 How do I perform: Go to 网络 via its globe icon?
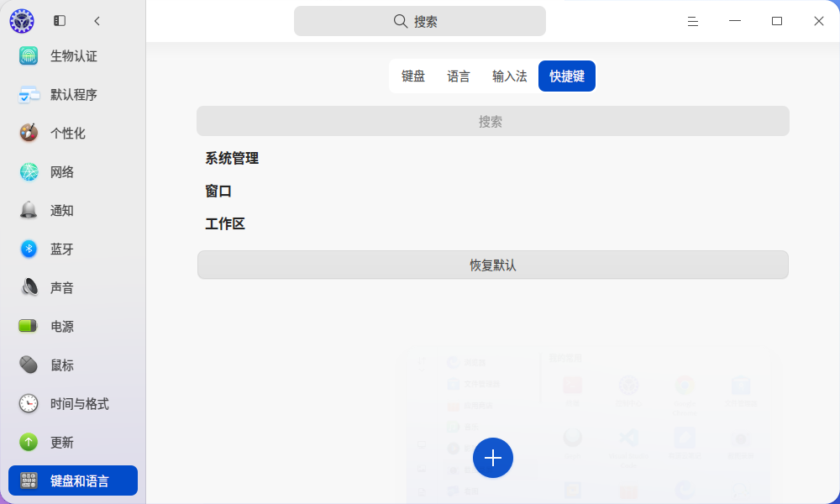(x=29, y=172)
